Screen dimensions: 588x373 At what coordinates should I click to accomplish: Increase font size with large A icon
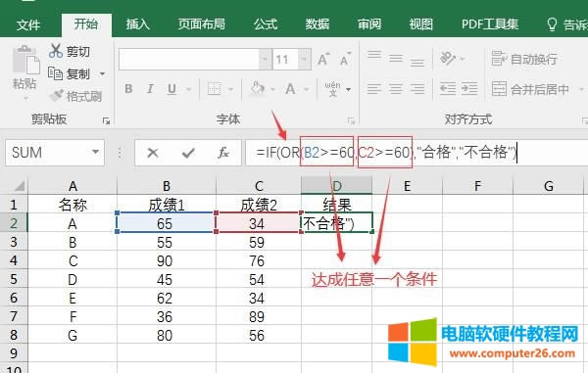[x=323, y=59]
